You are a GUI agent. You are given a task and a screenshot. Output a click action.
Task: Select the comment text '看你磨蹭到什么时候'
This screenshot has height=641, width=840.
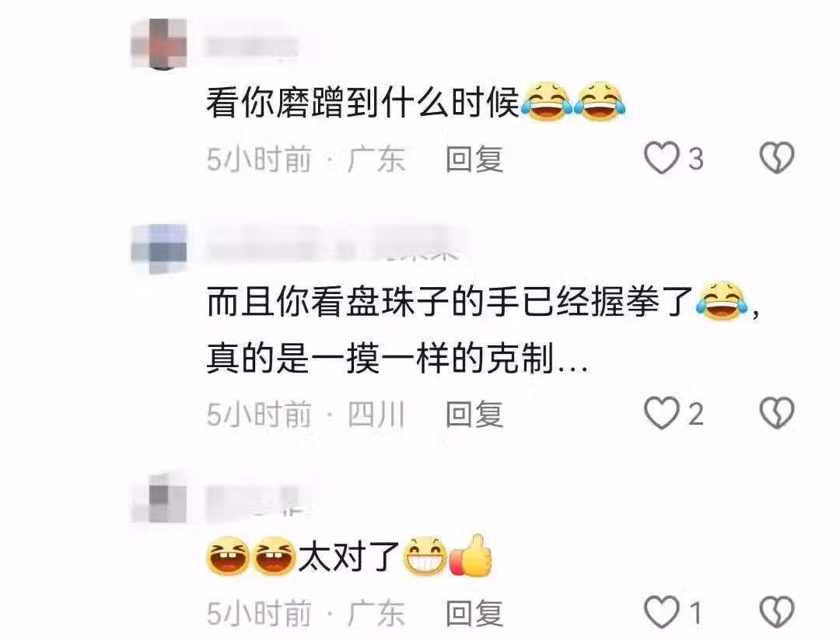pos(362,102)
